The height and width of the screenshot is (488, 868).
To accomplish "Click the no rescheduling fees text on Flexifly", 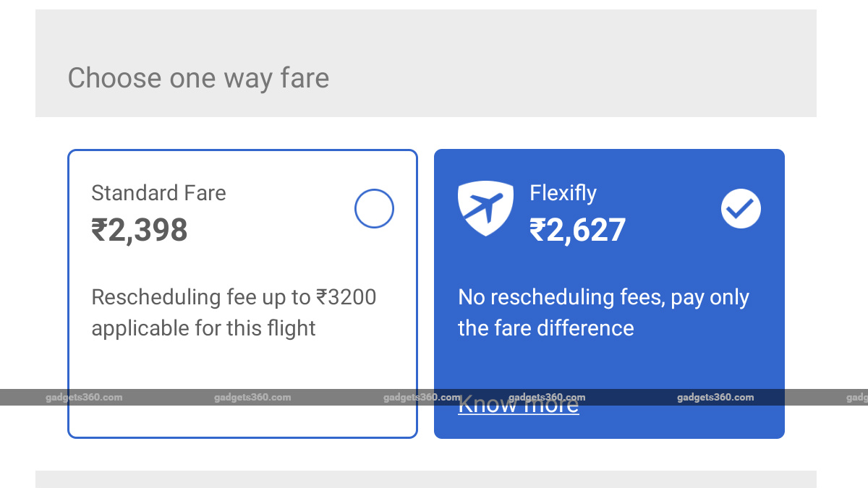I will point(603,312).
